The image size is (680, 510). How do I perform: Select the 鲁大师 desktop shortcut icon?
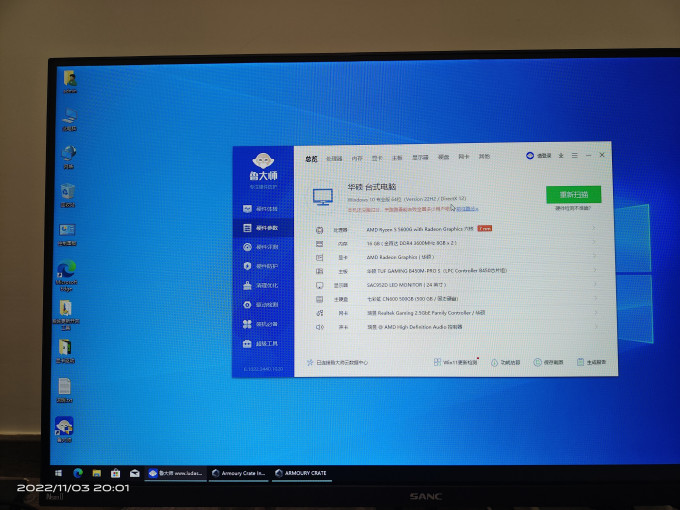coord(64,429)
